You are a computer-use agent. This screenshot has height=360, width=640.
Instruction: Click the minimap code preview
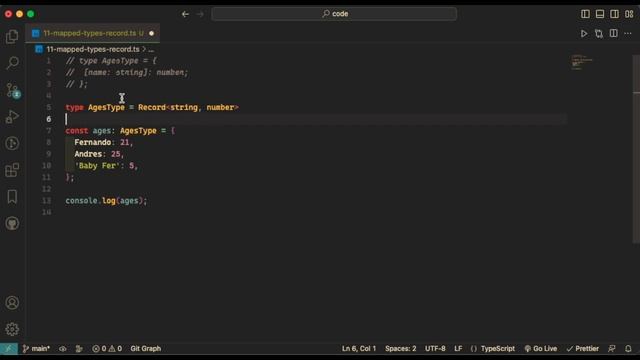[x=582, y=62]
